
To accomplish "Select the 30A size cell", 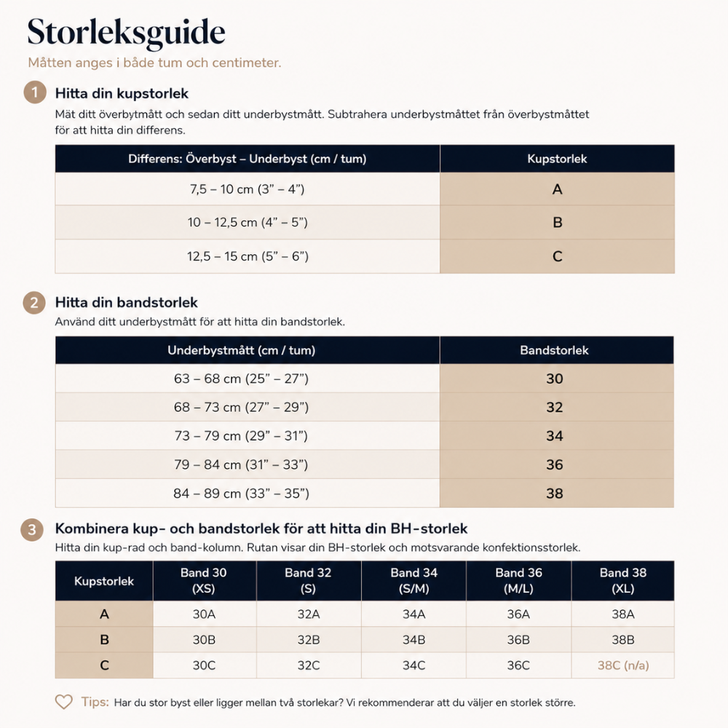I will 205,614.
